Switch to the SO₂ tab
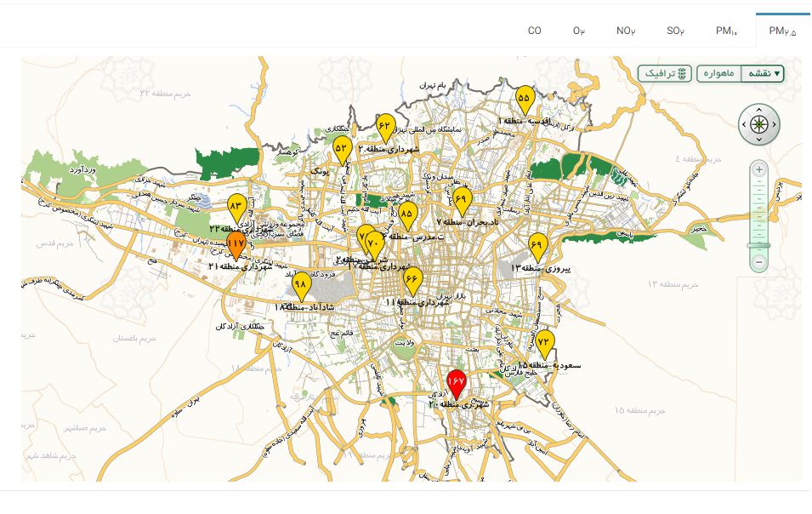812x514 pixels. 675,31
